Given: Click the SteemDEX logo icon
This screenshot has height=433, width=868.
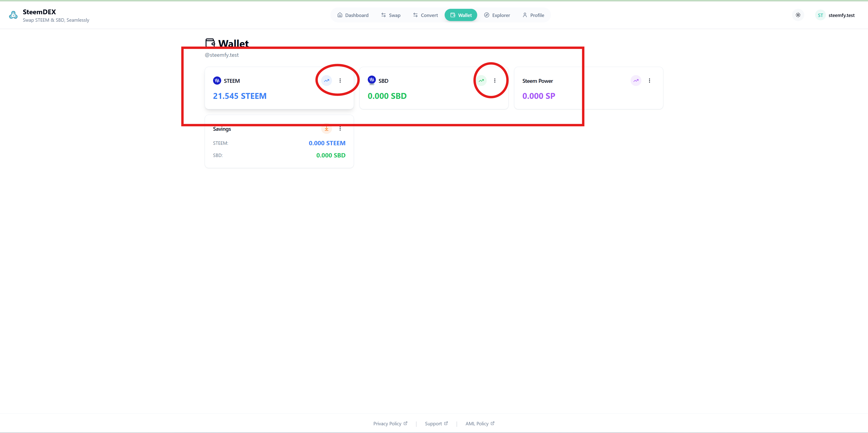Looking at the screenshot, I should [13, 15].
